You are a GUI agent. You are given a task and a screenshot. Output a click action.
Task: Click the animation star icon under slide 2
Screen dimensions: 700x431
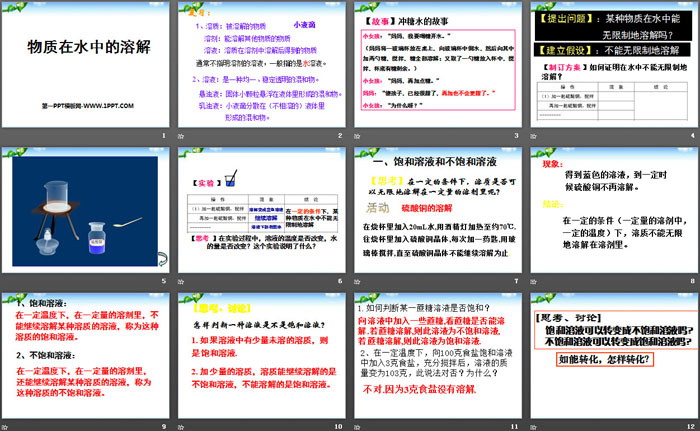click(183, 137)
